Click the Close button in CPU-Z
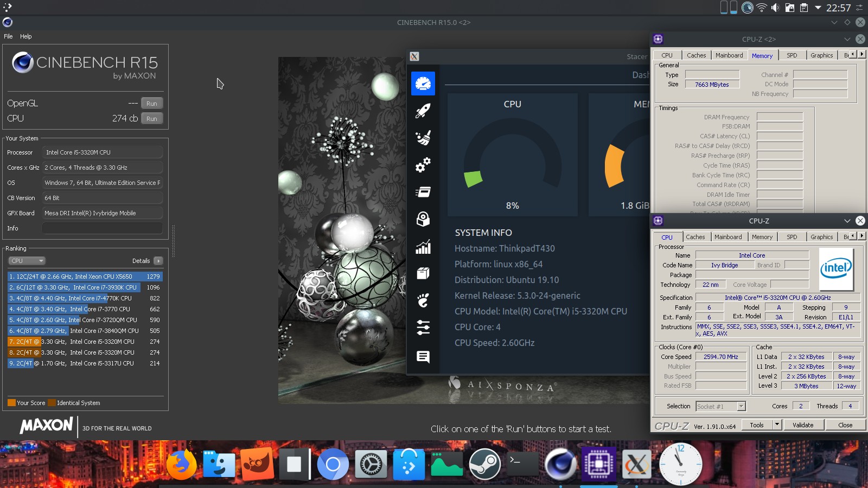The image size is (868, 488). click(x=845, y=425)
